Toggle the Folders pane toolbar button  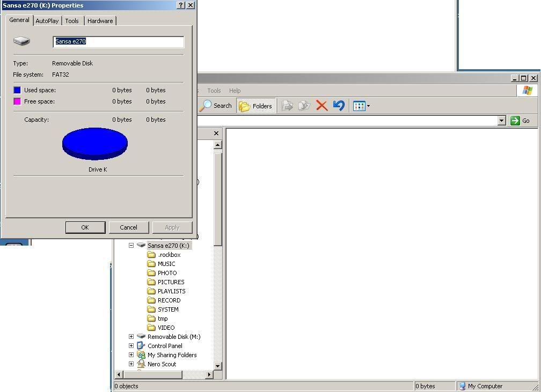coord(256,106)
